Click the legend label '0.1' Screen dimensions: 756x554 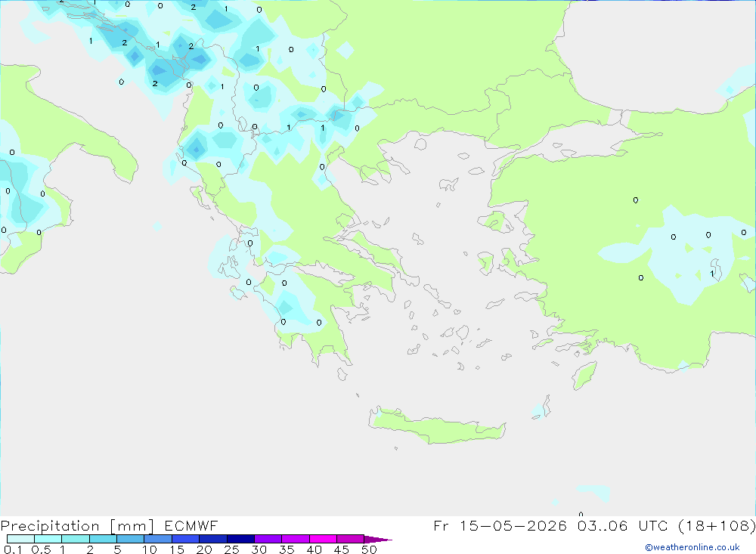(x=13, y=549)
